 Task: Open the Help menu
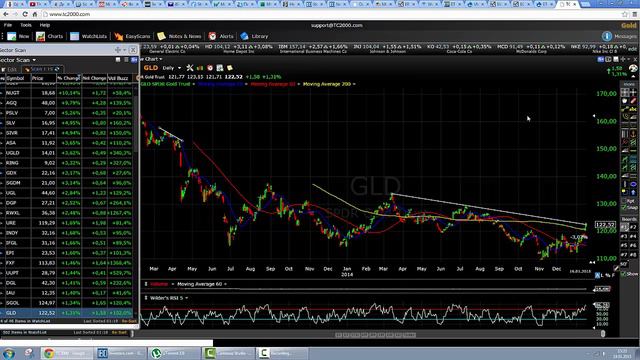(x=45, y=25)
